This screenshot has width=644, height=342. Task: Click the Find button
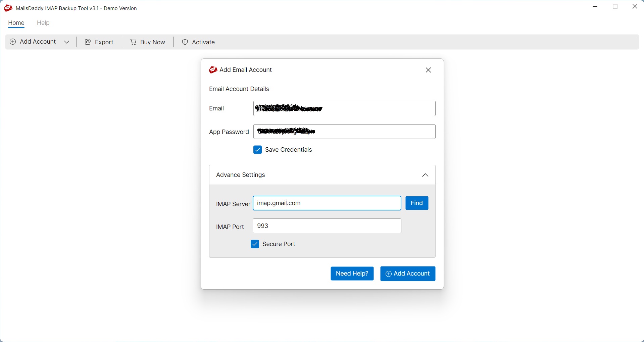[x=417, y=203]
